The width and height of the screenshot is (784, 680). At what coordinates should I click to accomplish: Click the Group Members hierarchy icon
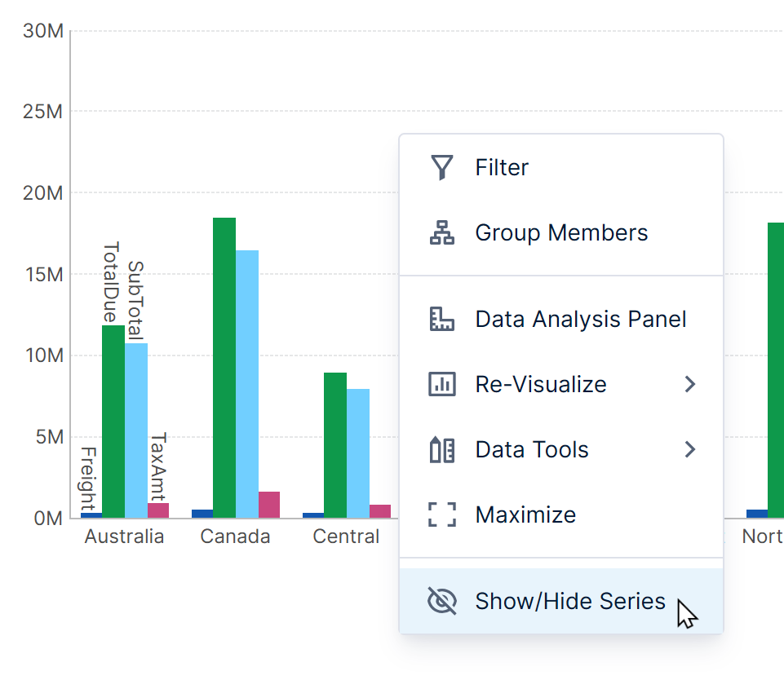(441, 233)
